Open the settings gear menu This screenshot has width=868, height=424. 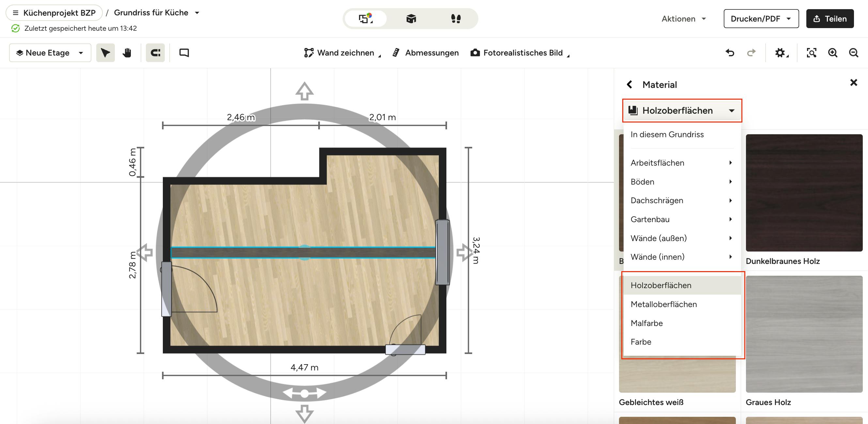(x=781, y=53)
